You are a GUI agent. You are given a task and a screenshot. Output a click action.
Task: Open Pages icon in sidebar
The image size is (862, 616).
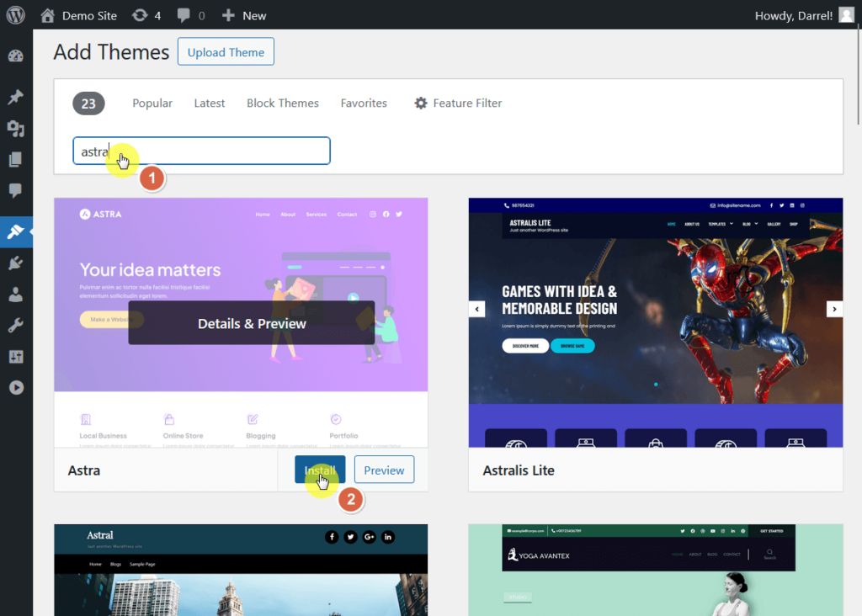(x=16, y=159)
